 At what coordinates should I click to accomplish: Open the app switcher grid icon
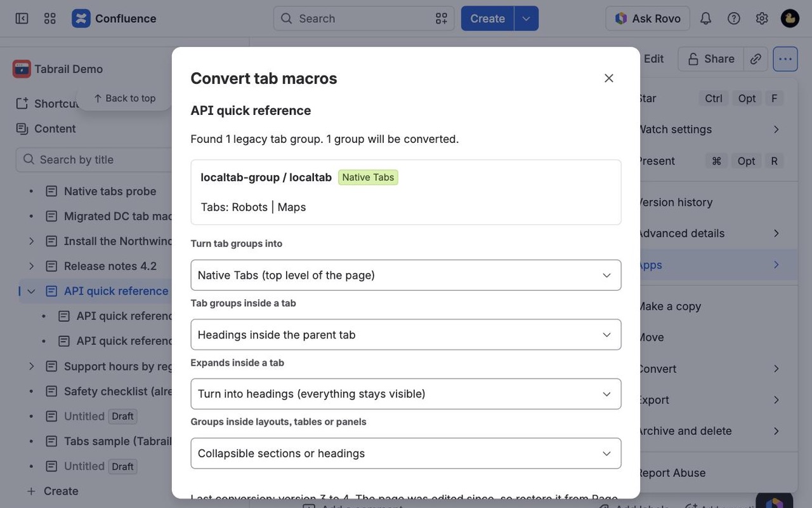pos(50,18)
